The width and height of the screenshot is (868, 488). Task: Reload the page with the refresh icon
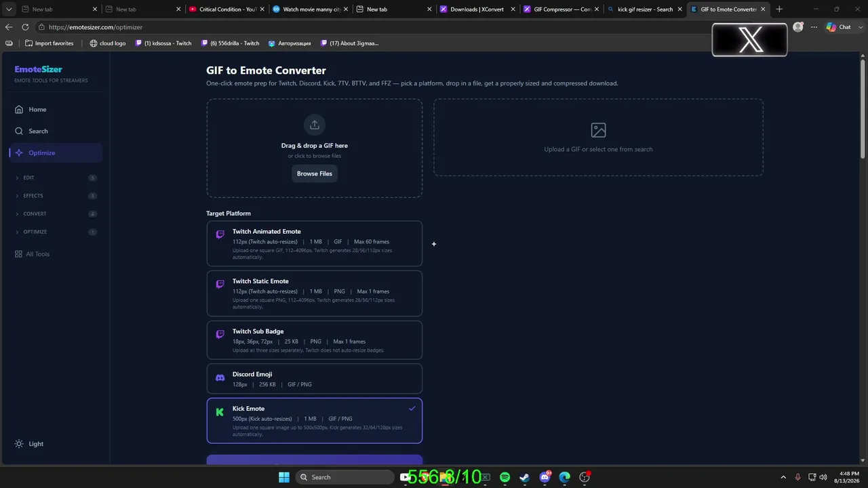[x=25, y=27]
